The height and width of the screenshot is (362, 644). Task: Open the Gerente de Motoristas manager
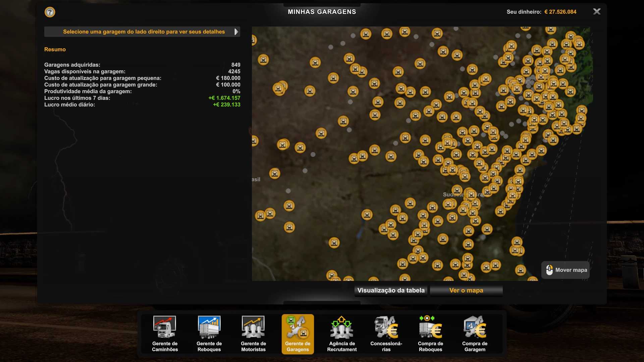(253, 334)
